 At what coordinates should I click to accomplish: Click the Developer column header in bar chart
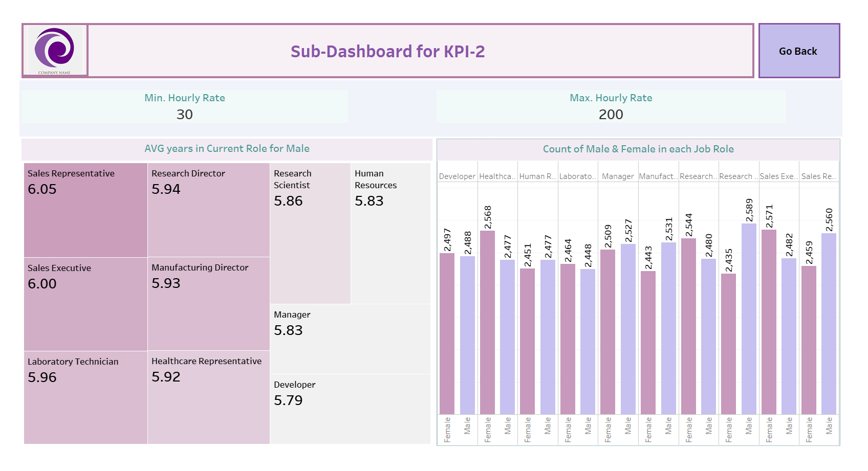[457, 176]
